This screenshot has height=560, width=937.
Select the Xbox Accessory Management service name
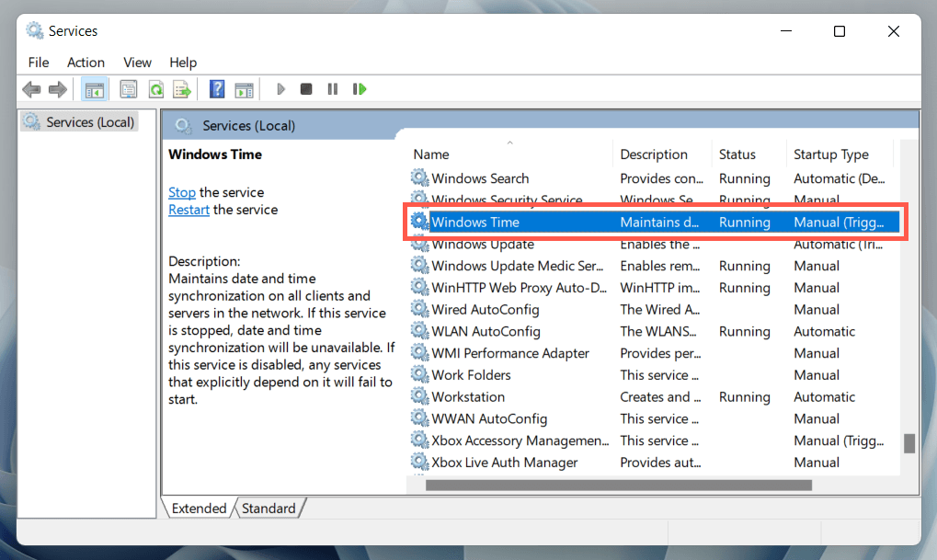520,440
